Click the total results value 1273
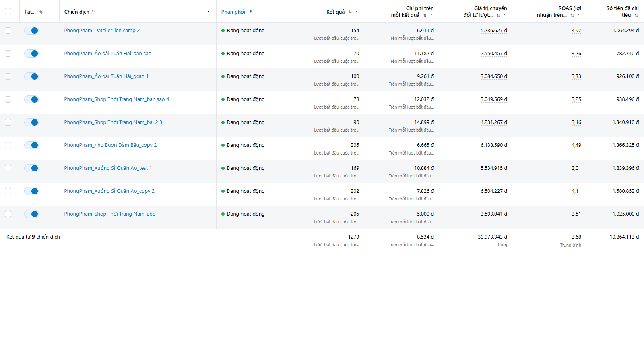This screenshot has width=644, height=342. pos(354,237)
